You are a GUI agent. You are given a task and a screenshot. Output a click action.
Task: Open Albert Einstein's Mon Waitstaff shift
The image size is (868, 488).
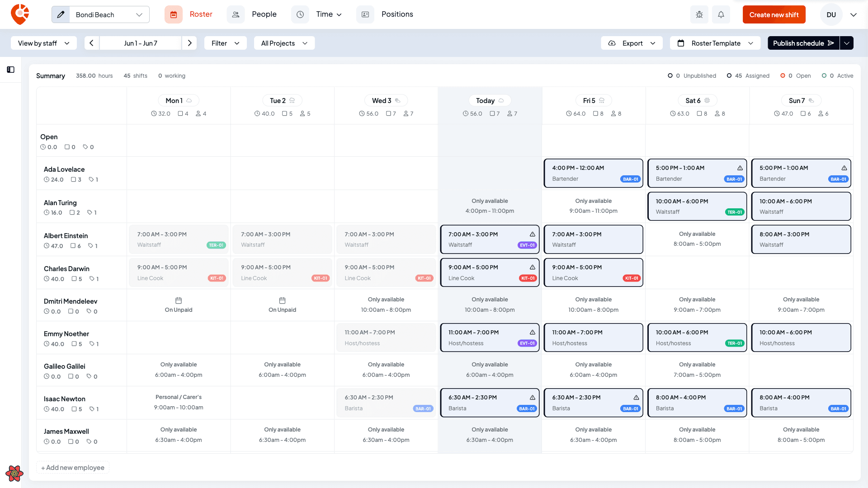click(x=179, y=239)
